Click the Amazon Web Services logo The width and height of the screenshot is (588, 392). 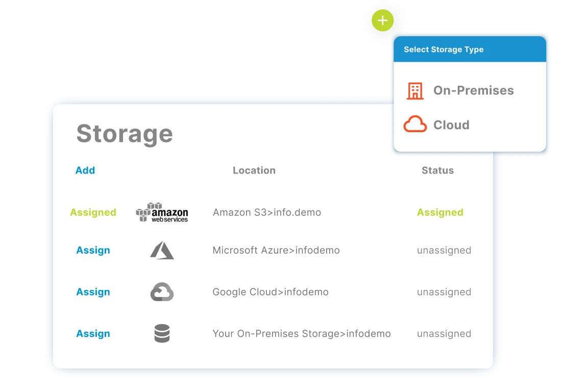(162, 212)
